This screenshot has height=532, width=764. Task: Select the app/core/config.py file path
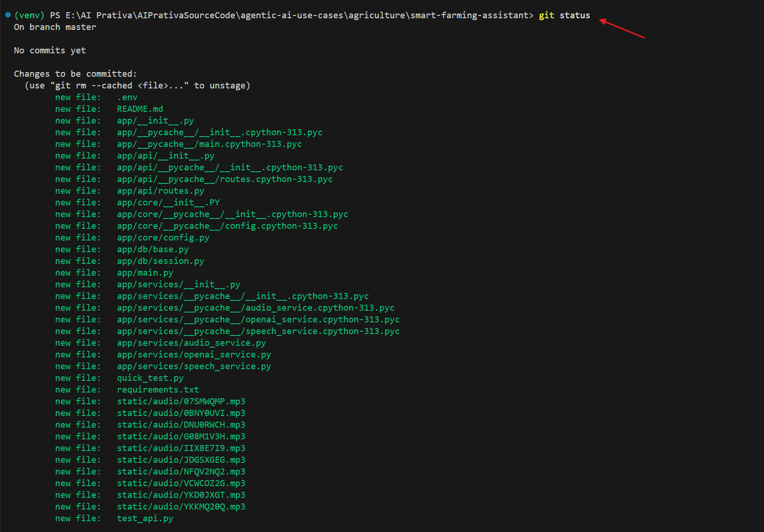pos(163,238)
